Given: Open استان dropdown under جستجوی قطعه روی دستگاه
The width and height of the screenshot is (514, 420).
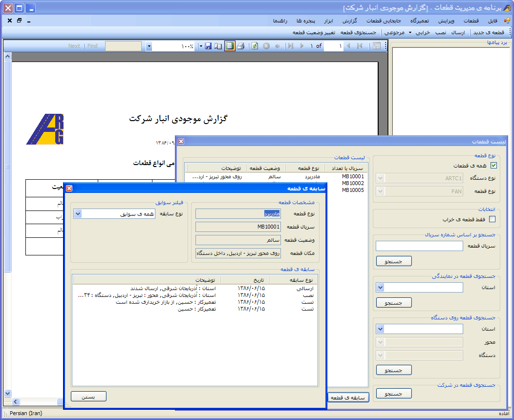Looking at the screenshot, I should [380, 329].
